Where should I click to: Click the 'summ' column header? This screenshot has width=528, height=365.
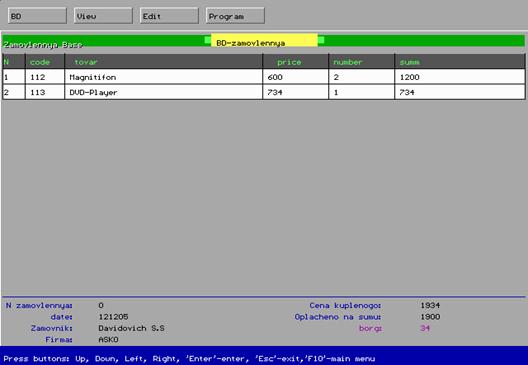pyautogui.click(x=460, y=62)
